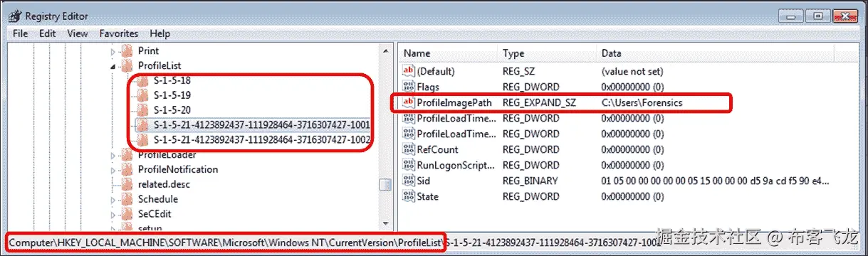
Task: Click the SeCEdit folder icon
Action: click(x=127, y=214)
